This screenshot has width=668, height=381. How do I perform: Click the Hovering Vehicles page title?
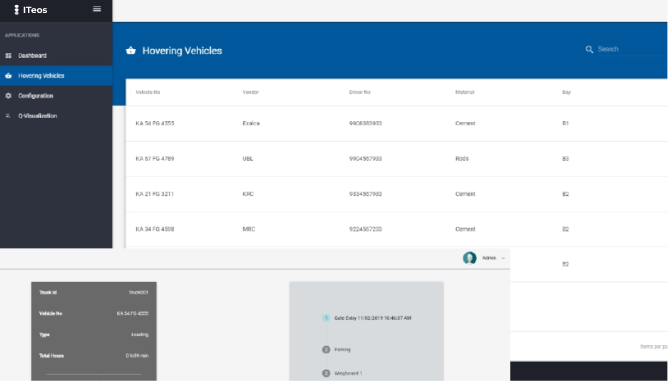[x=182, y=51]
